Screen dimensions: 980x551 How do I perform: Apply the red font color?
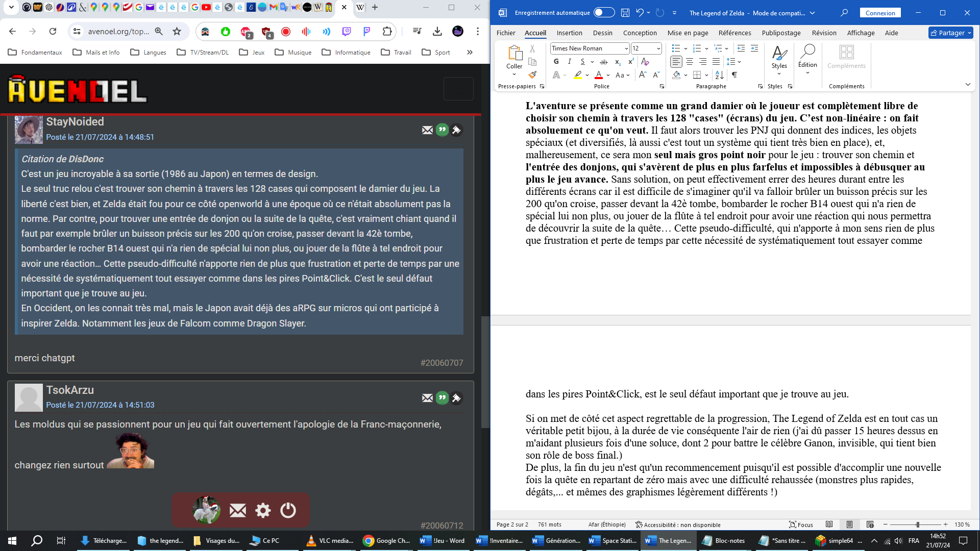599,75
